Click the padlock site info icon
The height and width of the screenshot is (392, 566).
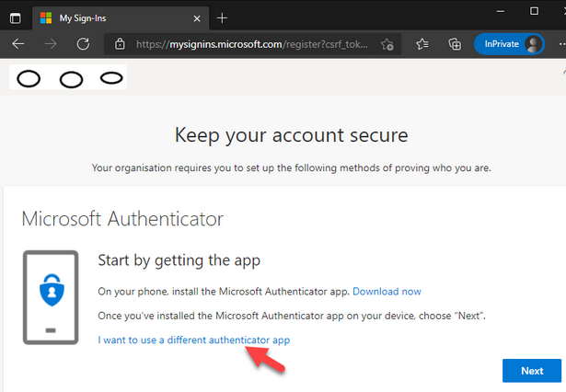(x=119, y=44)
